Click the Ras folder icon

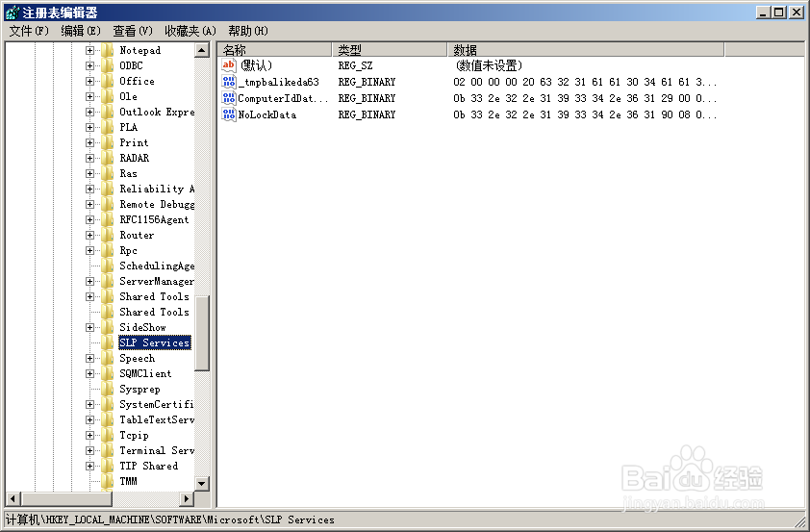coord(108,173)
